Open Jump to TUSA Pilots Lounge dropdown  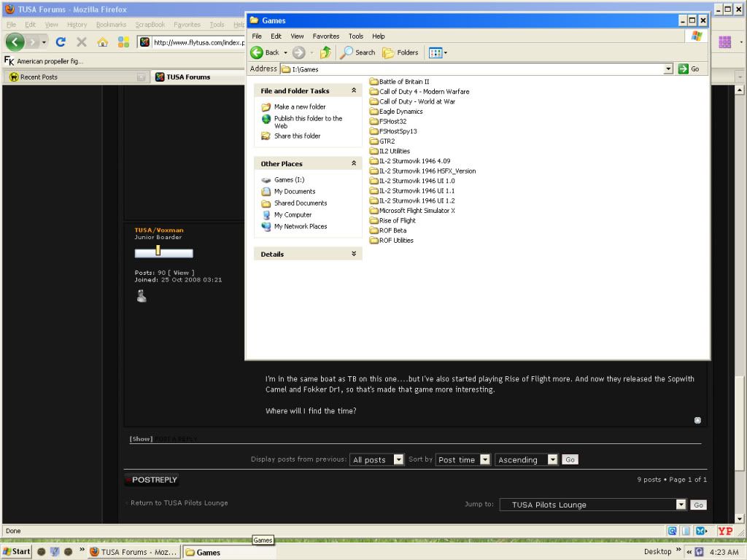tap(593, 505)
